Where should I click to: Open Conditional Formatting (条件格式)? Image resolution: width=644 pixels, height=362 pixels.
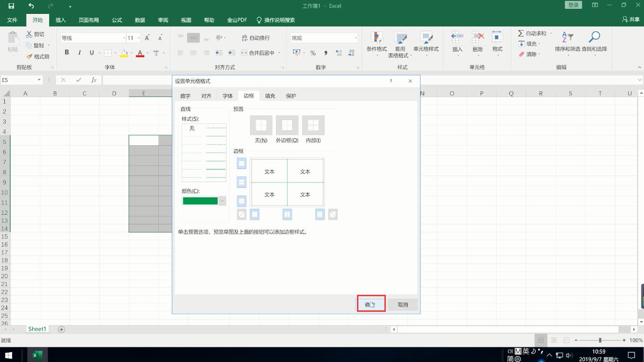pos(377,44)
